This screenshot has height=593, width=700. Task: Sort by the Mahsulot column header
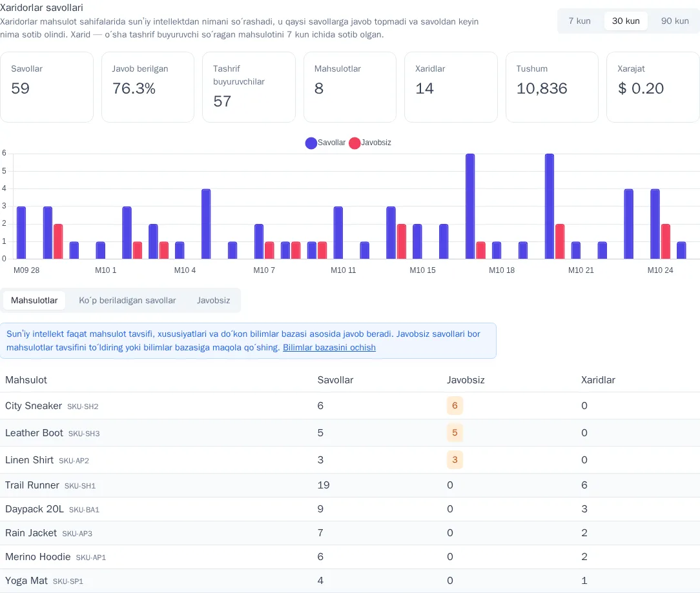pyautogui.click(x=26, y=379)
